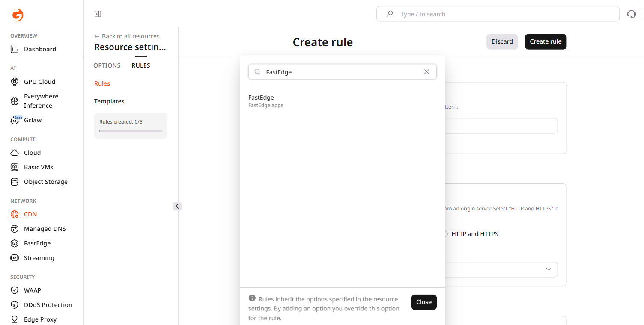This screenshot has width=644, height=325.
Task: Click magnifier icon in options search
Action: coord(257,72)
